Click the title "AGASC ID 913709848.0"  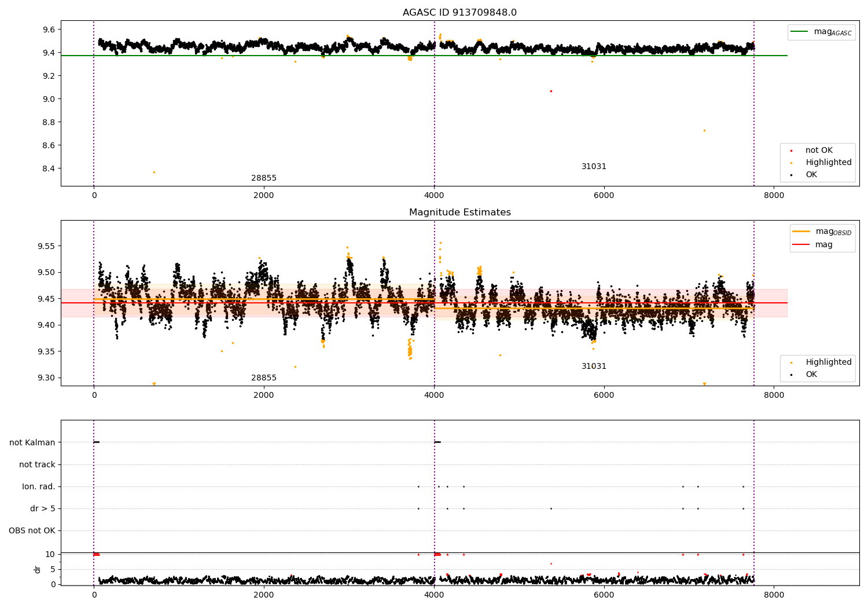pos(459,13)
